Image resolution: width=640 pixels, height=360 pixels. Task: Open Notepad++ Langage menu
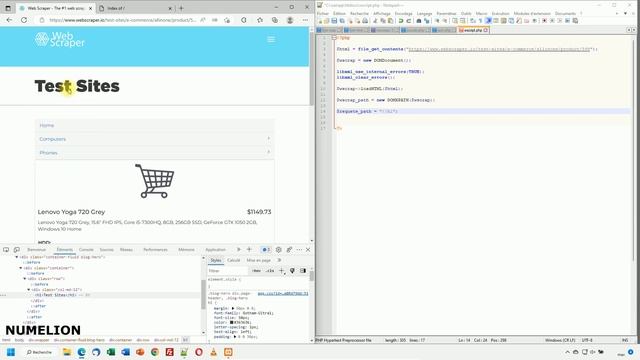pos(424,13)
